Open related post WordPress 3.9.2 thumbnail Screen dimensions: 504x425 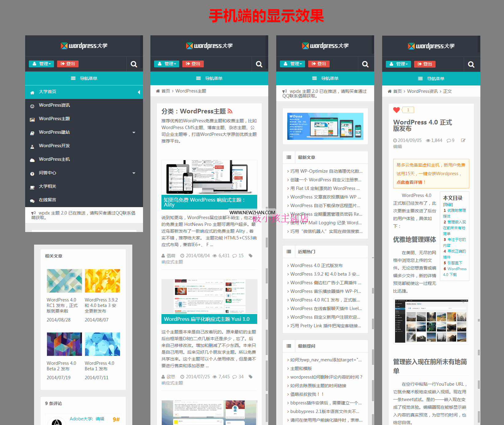tap(103, 281)
